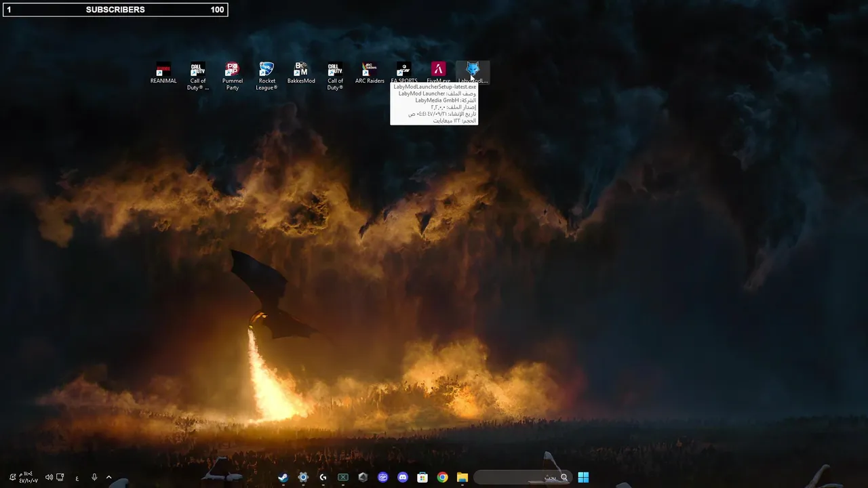Open File Explorer from the taskbar

[x=462, y=477]
